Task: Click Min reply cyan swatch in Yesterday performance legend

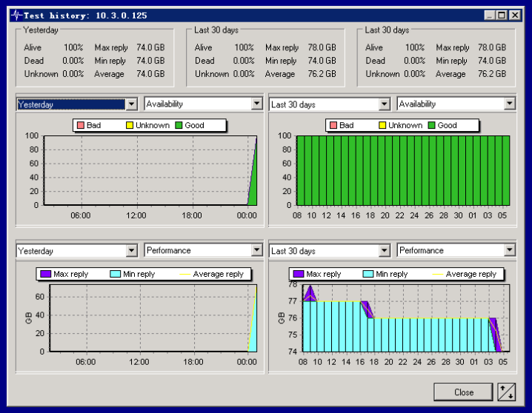Action: pyautogui.click(x=116, y=274)
